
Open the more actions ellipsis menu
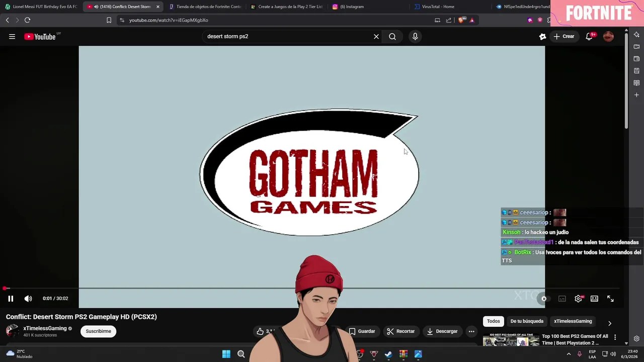click(471, 331)
